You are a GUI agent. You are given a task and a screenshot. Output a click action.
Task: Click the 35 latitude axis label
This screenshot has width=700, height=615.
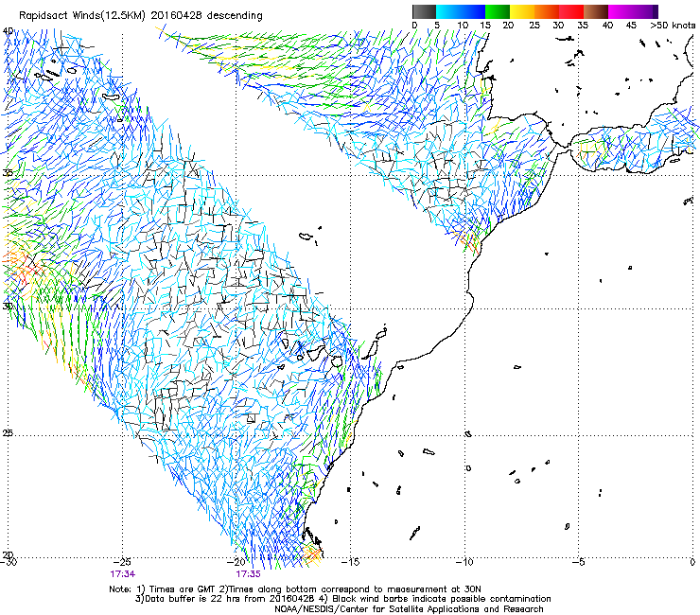tap(8, 173)
